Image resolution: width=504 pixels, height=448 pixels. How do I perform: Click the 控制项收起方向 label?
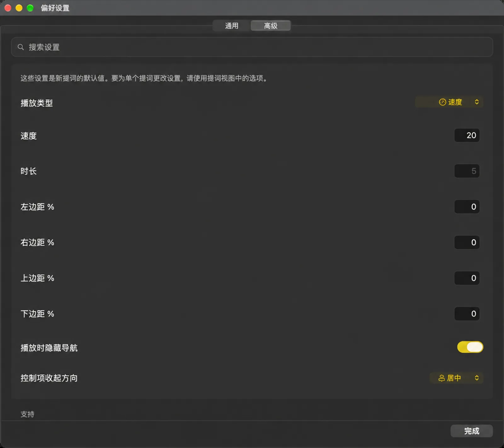[49, 378]
